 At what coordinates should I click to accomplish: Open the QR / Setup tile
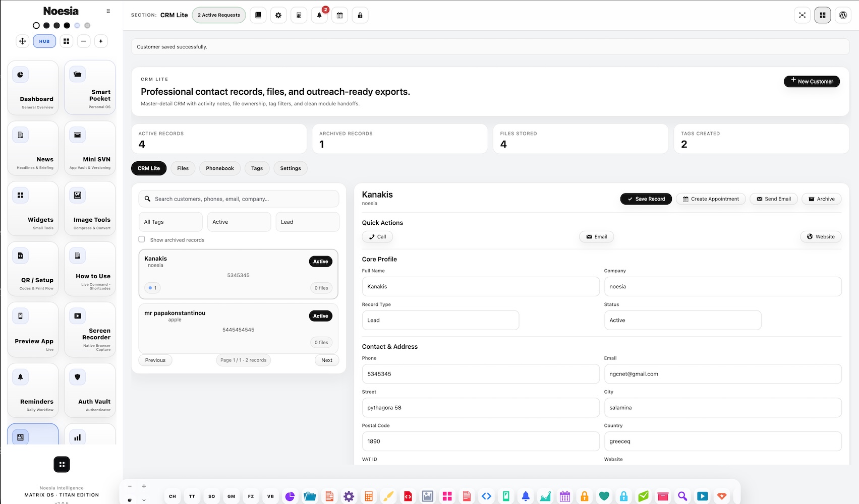pos(33,269)
